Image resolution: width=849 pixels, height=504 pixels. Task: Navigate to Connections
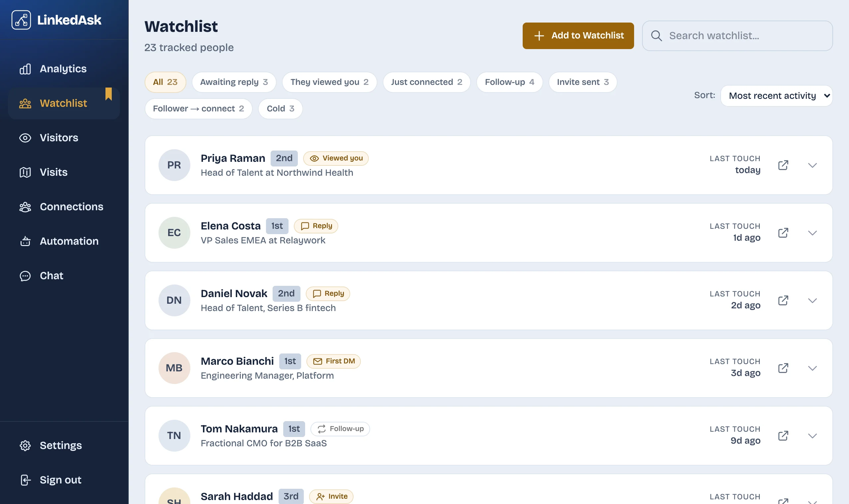pyautogui.click(x=64, y=207)
